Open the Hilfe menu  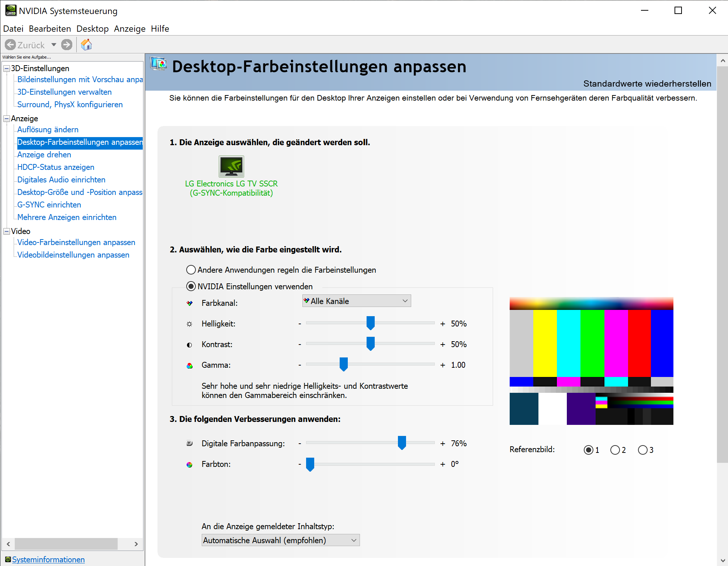pyautogui.click(x=160, y=29)
